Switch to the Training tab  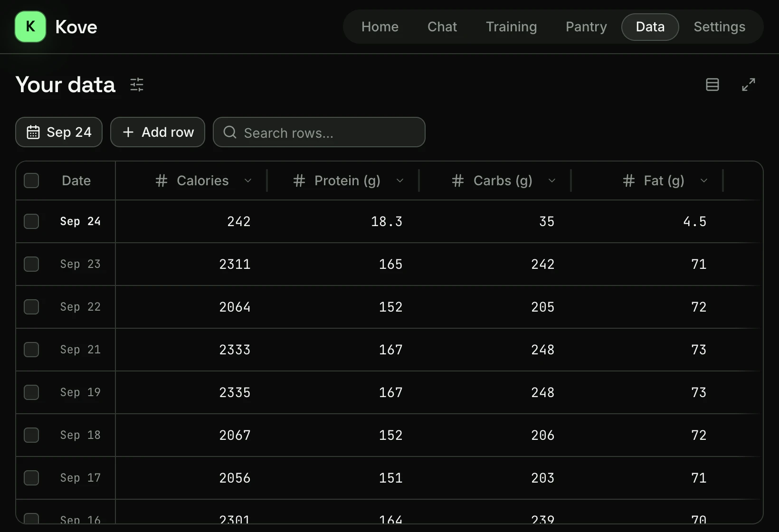pos(512,27)
